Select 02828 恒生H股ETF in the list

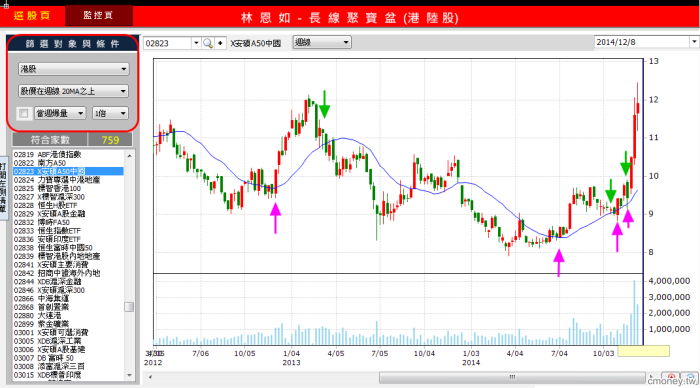68,205
